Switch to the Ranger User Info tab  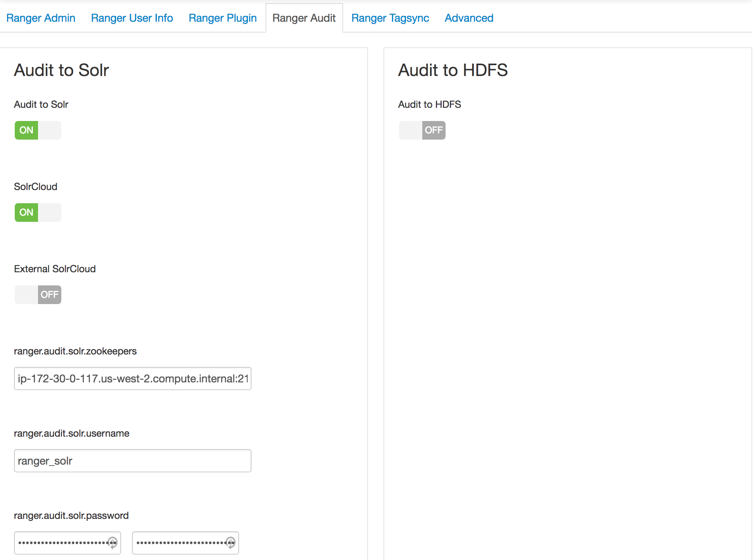[132, 18]
